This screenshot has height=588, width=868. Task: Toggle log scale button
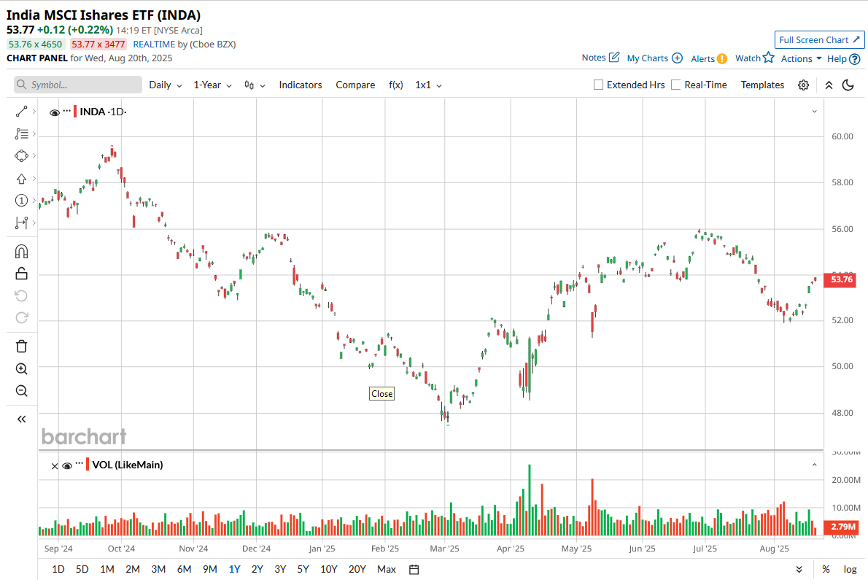click(850, 570)
